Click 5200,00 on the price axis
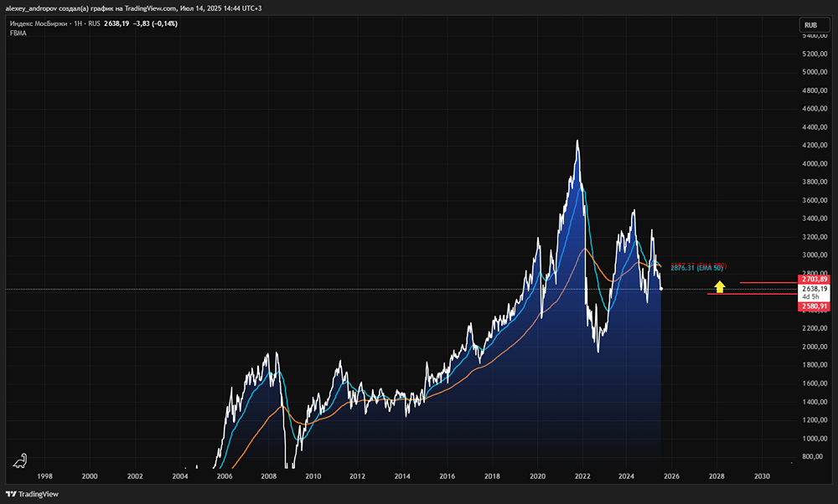This screenshot has width=838, height=504. [x=815, y=54]
